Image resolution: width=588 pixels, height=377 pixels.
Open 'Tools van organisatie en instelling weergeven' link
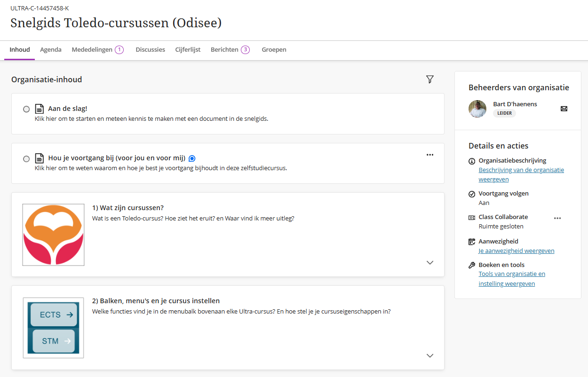point(512,279)
